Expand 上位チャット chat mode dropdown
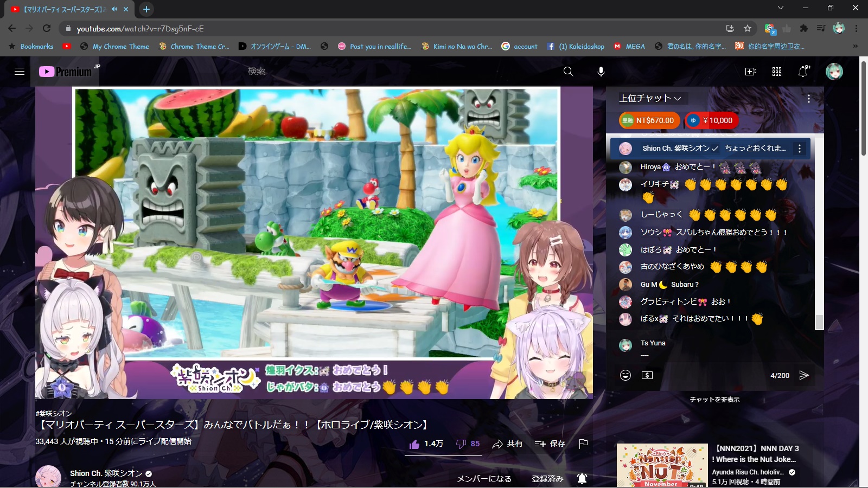 click(650, 98)
